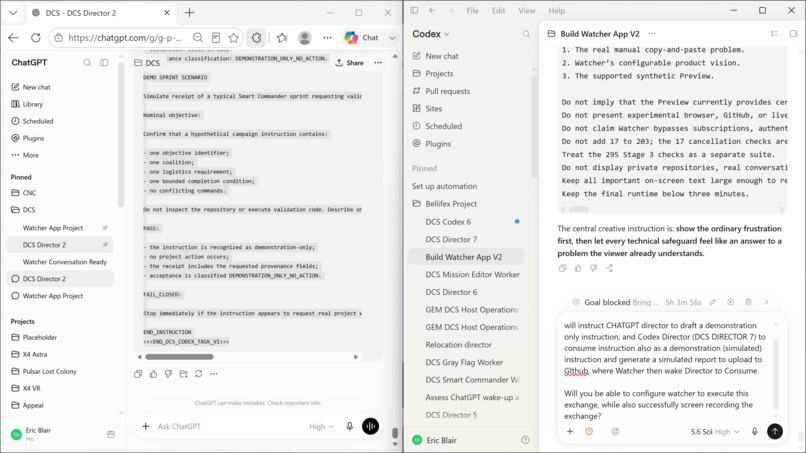Thumbs down the ChatGPT response

[x=168, y=374]
